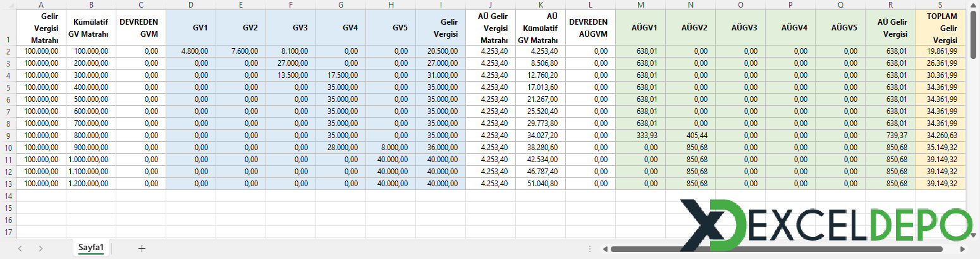Add a new sheet with plus icon
This screenshot has height=259, width=980.
142,248
